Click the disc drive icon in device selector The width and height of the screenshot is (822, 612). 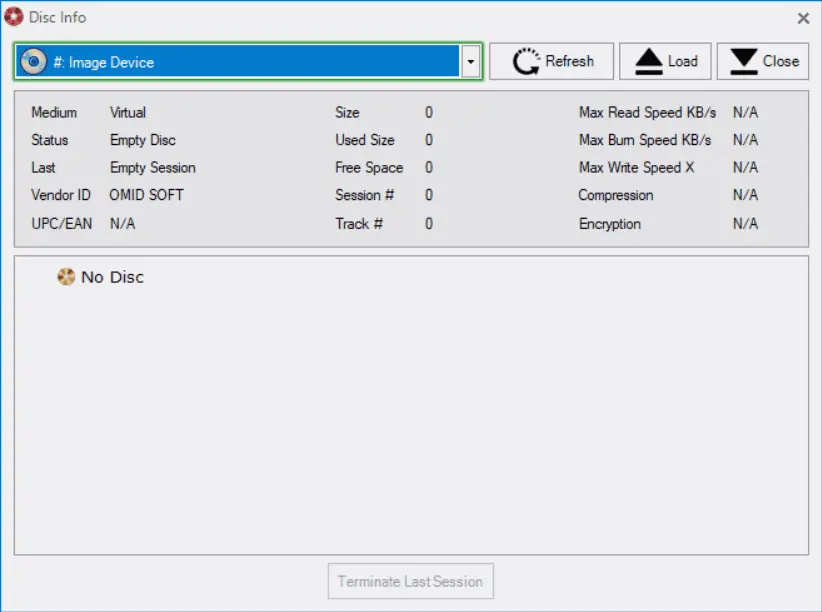(33, 62)
